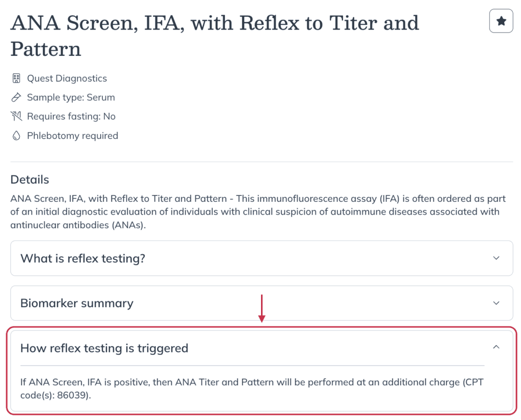The height and width of the screenshot is (420, 521).
Task: Click the immunofluorescence assay description paragraph
Action: point(258,212)
